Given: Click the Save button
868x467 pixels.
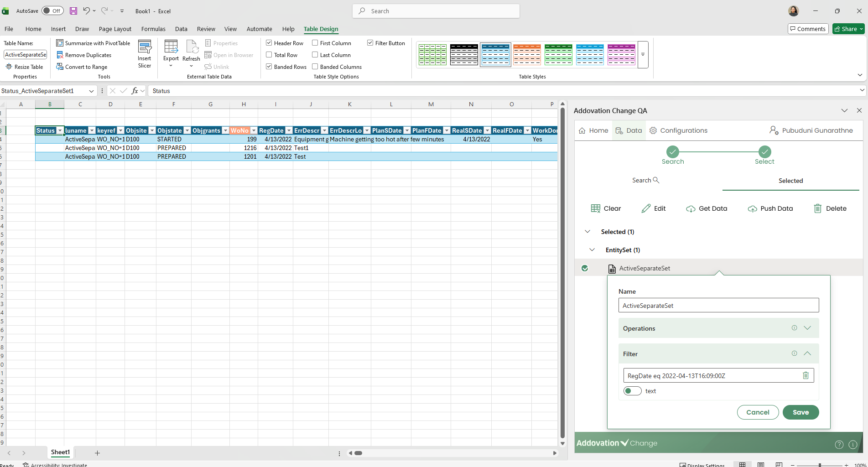Looking at the screenshot, I should point(800,412).
